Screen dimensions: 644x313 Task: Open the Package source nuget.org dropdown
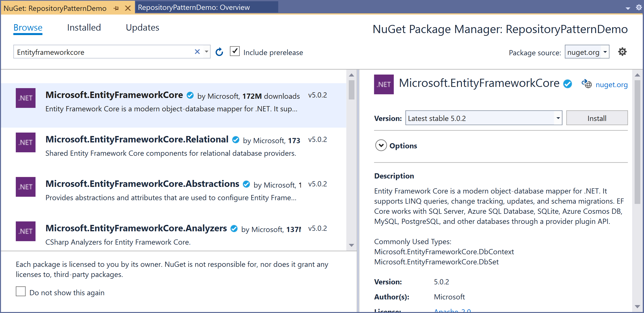coord(605,52)
